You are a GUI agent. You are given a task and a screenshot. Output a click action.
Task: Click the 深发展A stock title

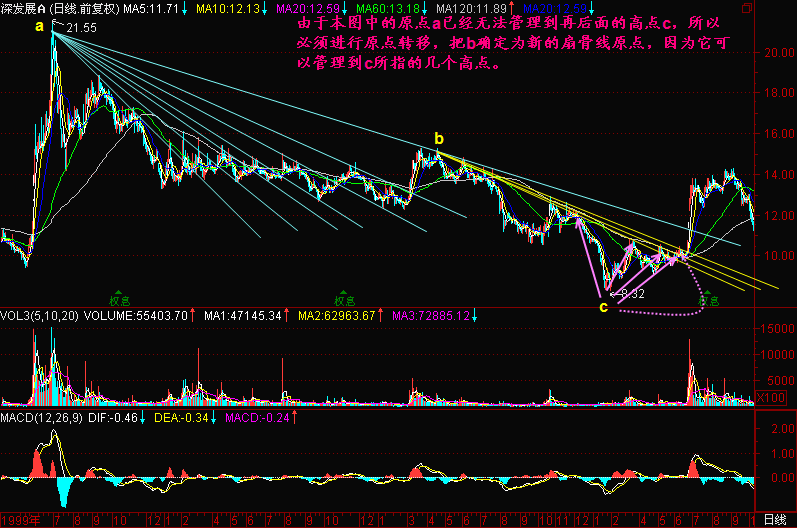23,9
